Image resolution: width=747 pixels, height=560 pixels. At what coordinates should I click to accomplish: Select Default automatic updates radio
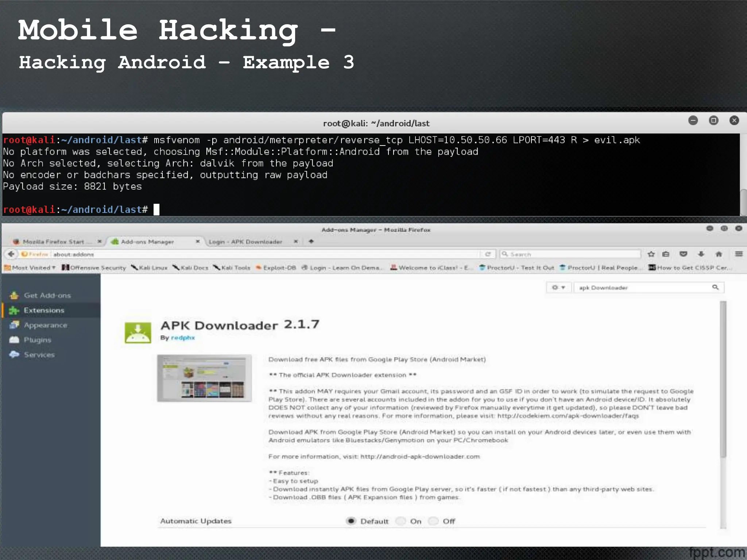(351, 521)
